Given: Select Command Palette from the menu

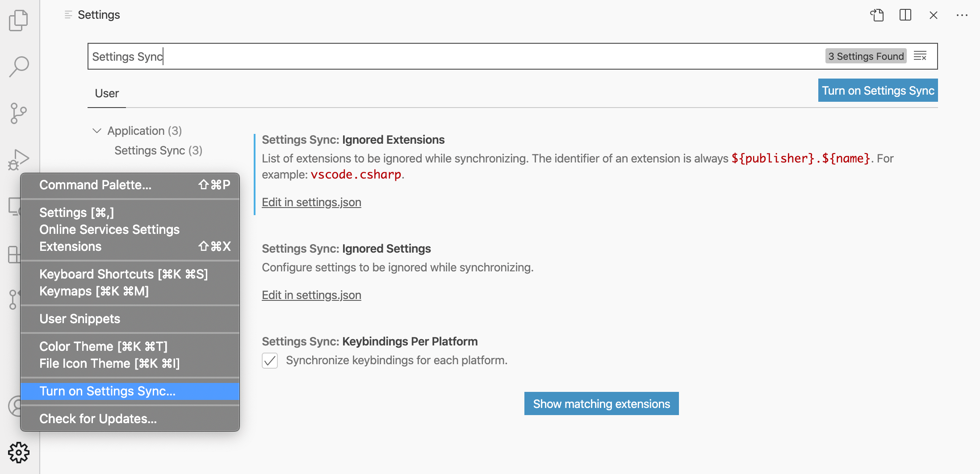Looking at the screenshot, I should point(95,185).
